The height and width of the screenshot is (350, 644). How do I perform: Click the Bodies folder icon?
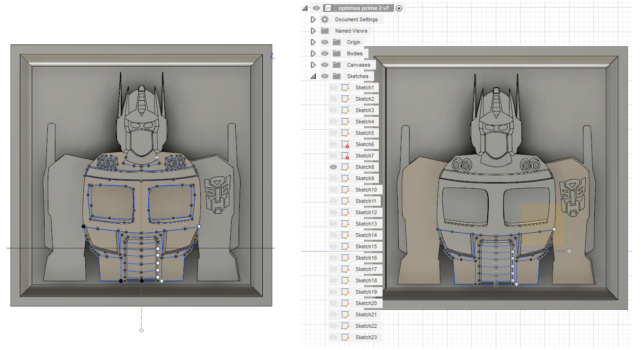(x=337, y=53)
